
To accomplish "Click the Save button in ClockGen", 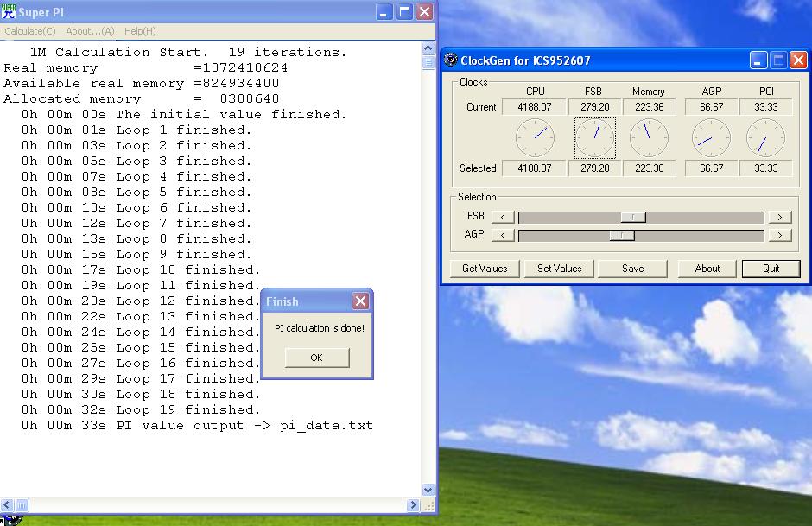I will click(x=633, y=269).
